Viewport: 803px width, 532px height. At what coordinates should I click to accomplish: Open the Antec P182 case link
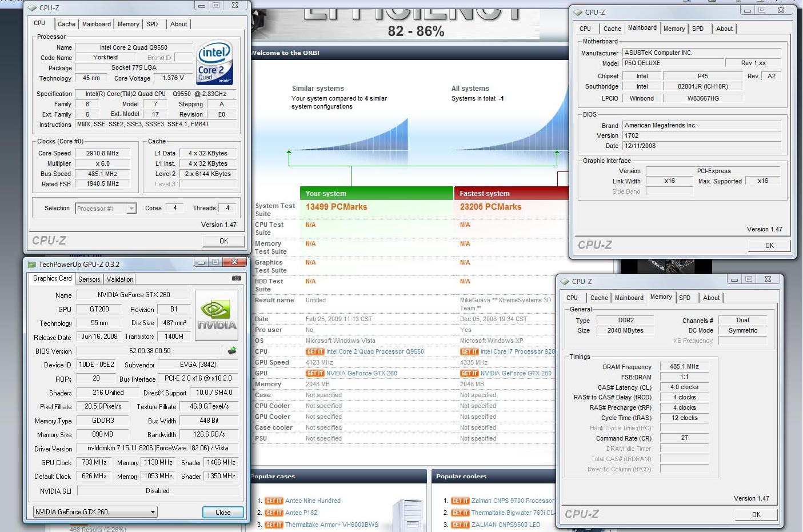coord(301,513)
